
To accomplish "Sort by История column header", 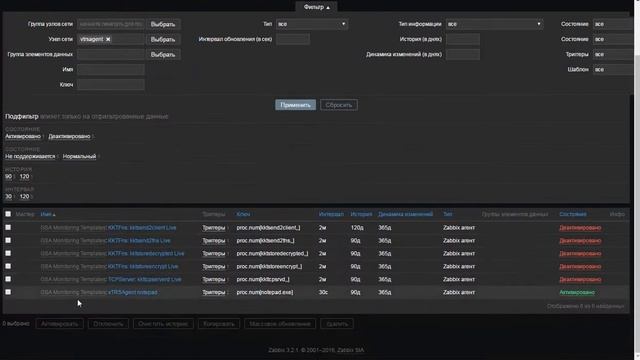I will [361, 214].
